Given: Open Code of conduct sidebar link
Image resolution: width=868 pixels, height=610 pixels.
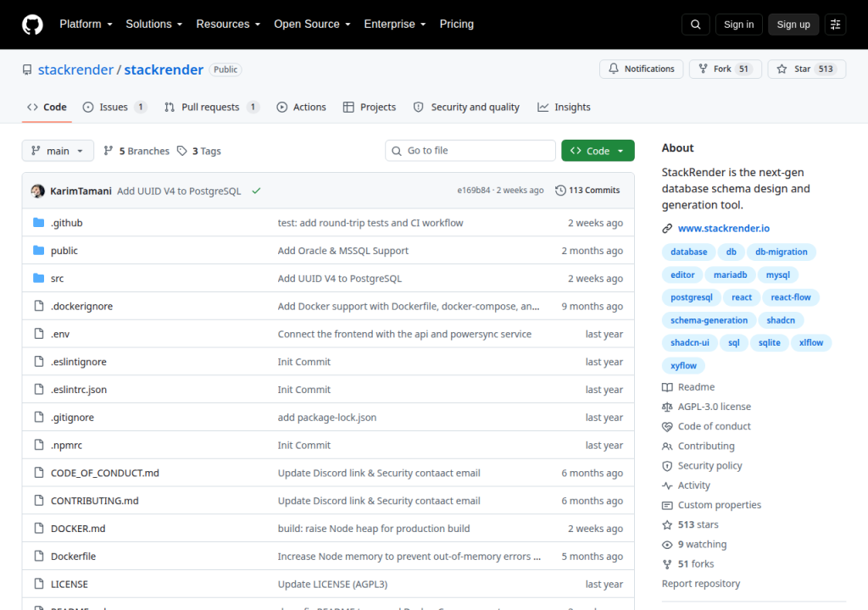Looking at the screenshot, I should [707, 426].
